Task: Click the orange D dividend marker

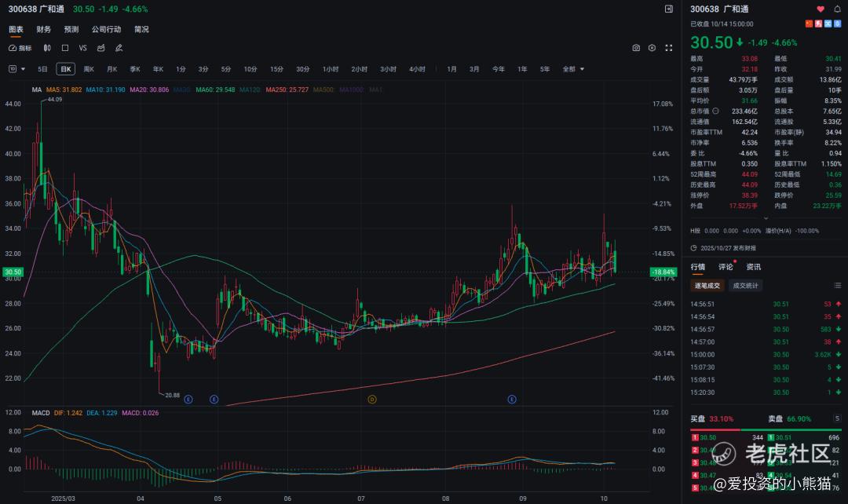Action: click(372, 400)
